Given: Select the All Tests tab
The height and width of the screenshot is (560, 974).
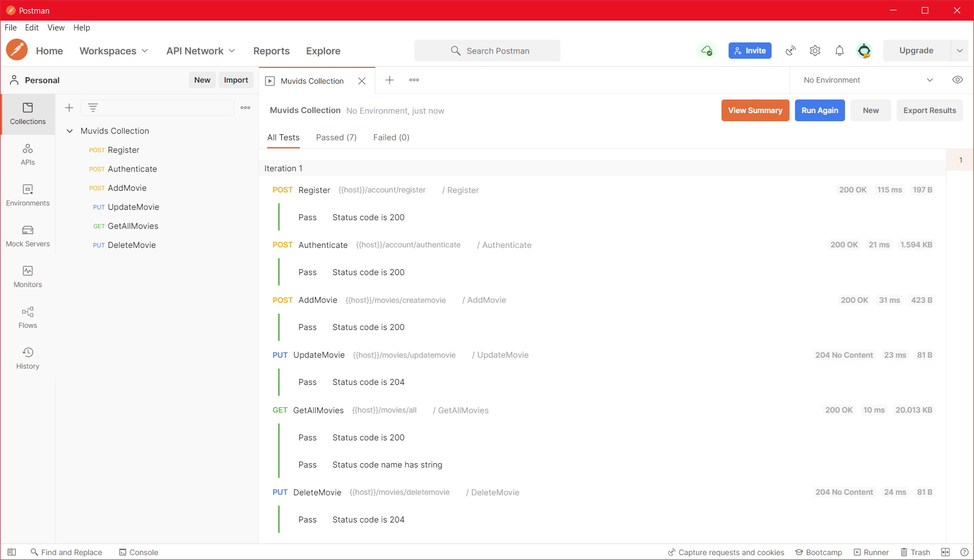Looking at the screenshot, I should click(x=283, y=138).
